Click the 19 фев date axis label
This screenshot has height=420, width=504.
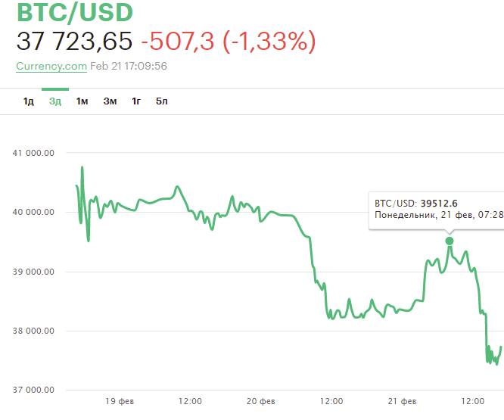tap(120, 401)
